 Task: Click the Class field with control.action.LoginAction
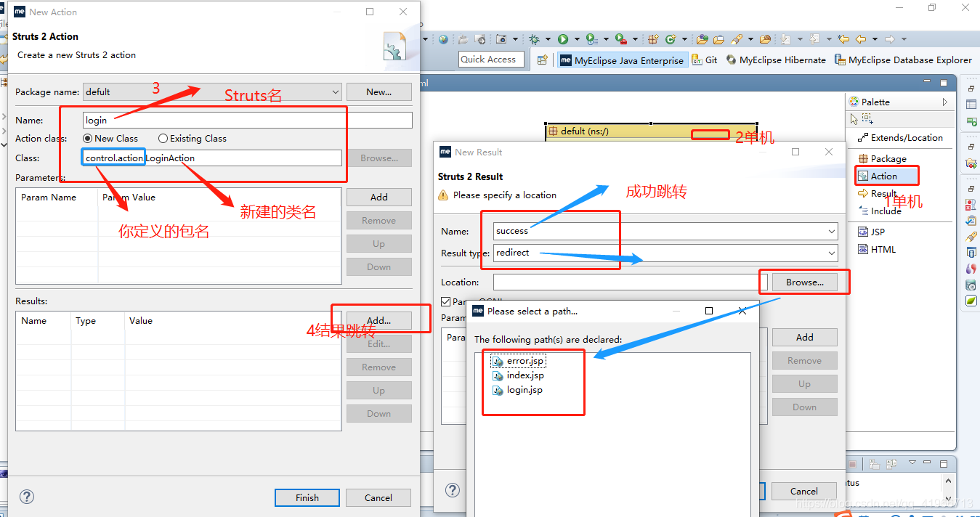tap(212, 158)
